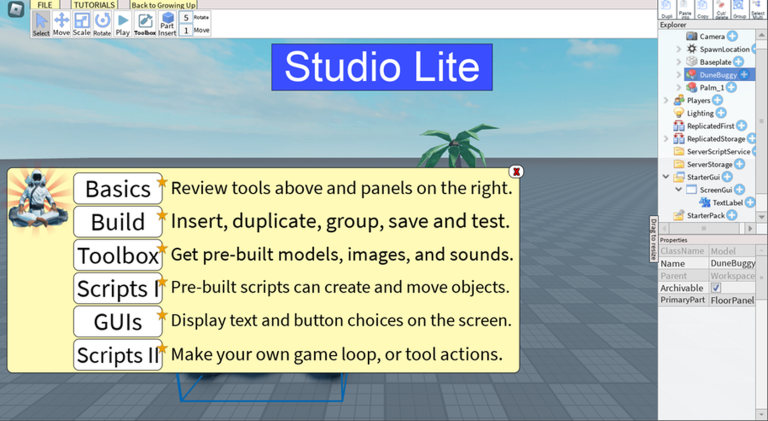Add a child to StarterGui
The width and height of the screenshot is (768, 421).
pyautogui.click(x=727, y=177)
